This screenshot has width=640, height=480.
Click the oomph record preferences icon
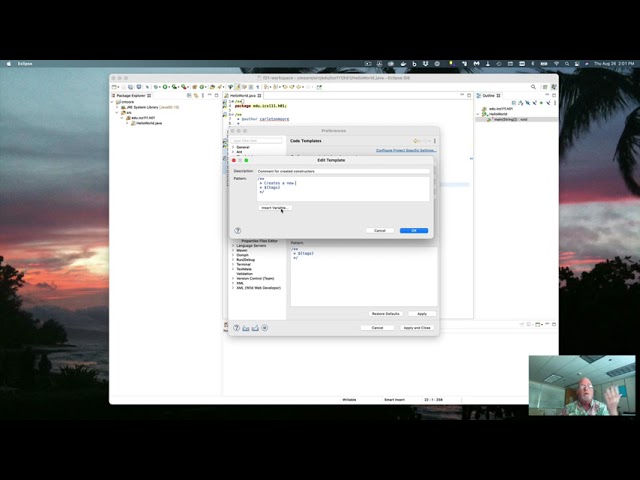click(264, 328)
